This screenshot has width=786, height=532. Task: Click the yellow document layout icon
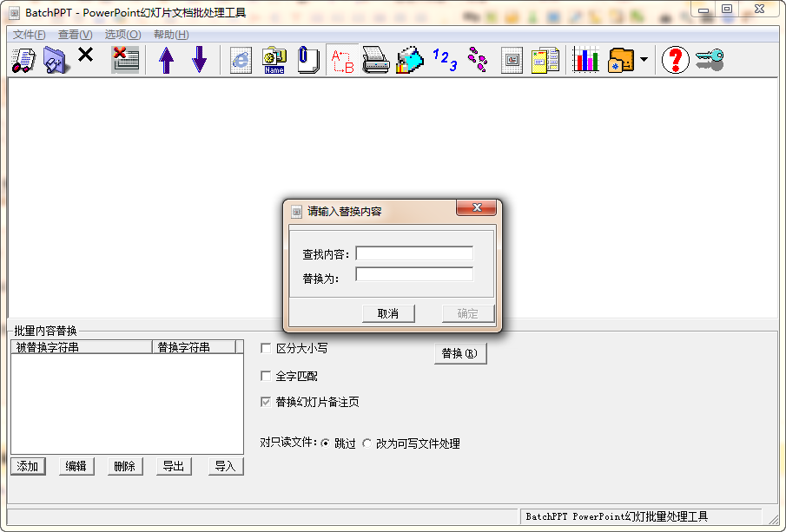point(545,60)
